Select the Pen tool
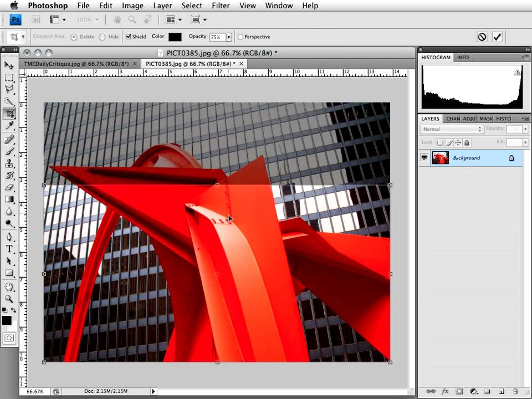Screen dimensions: 532x399 pyautogui.click(x=9, y=237)
